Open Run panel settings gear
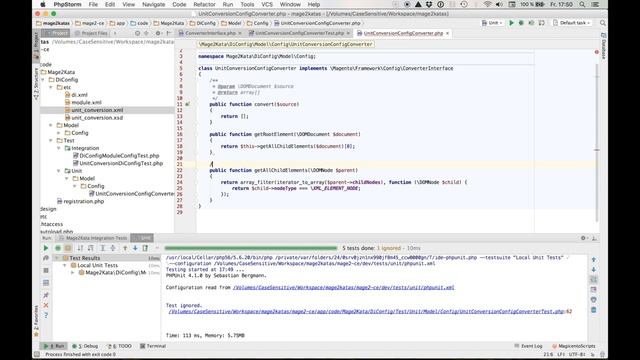Image resolution: width=640 pixels, height=360 pixels. click(x=584, y=238)
